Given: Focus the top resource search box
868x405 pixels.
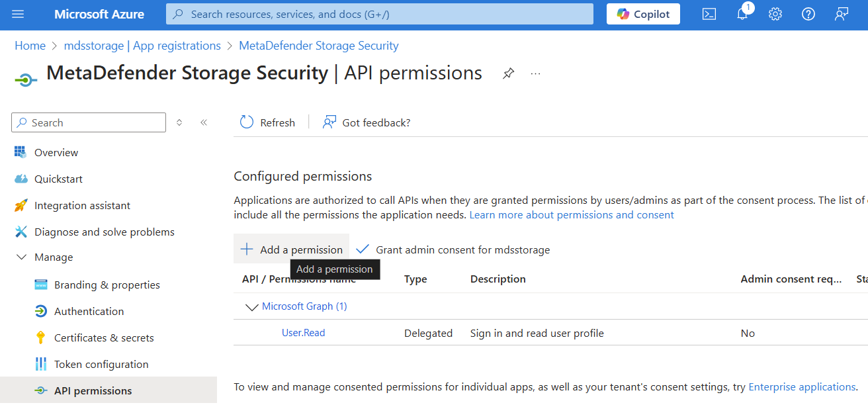Looking at the screenshot, I should pos(380,14).
